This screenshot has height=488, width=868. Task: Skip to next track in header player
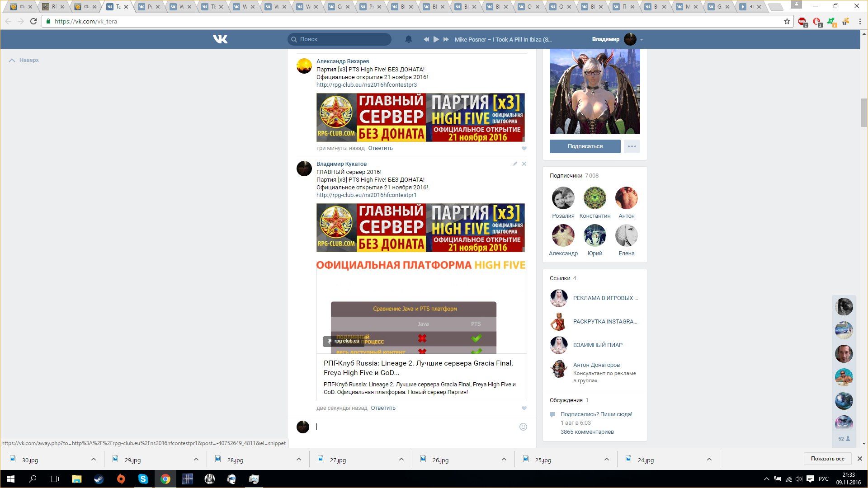click(446, 39)
